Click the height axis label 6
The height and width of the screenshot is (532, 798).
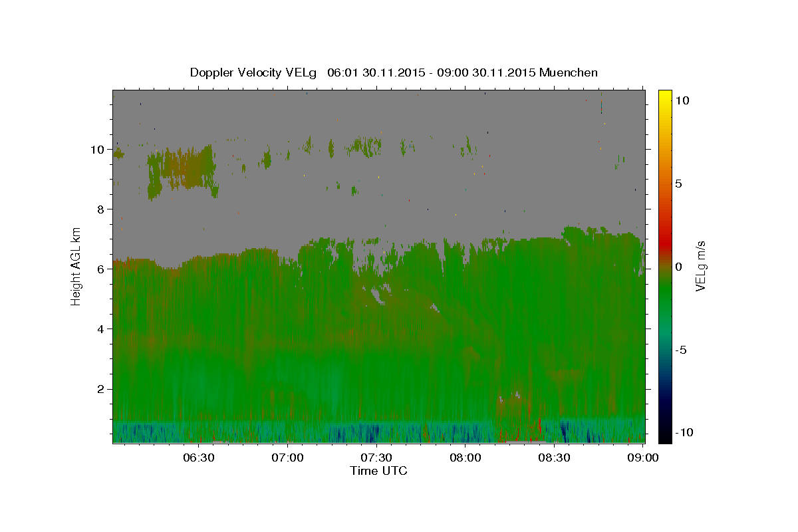101,269
